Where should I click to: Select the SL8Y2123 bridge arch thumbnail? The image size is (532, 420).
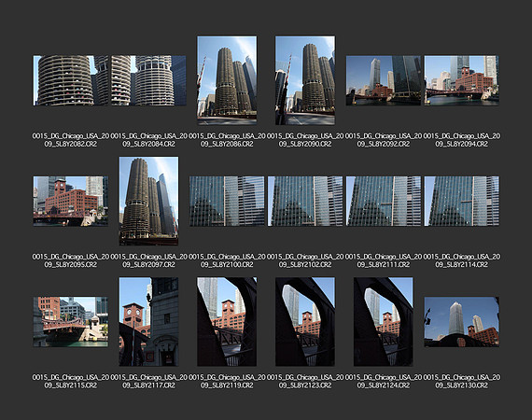(305, 322)
